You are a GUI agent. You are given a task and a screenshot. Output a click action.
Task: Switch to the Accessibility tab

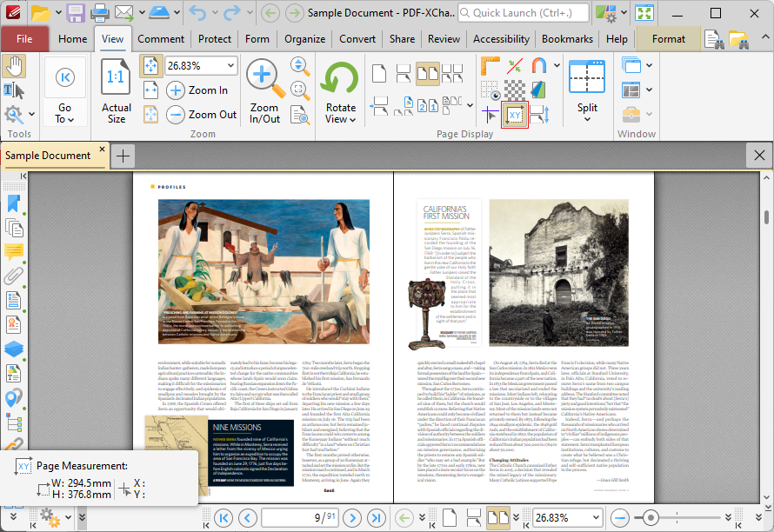click(x=501, y=39)
